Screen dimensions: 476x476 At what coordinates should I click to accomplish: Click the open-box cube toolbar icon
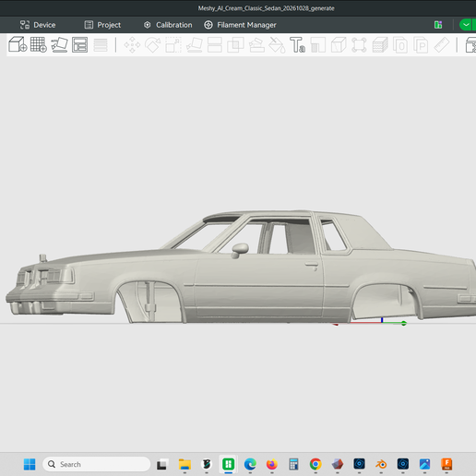[x=339, y=45]
